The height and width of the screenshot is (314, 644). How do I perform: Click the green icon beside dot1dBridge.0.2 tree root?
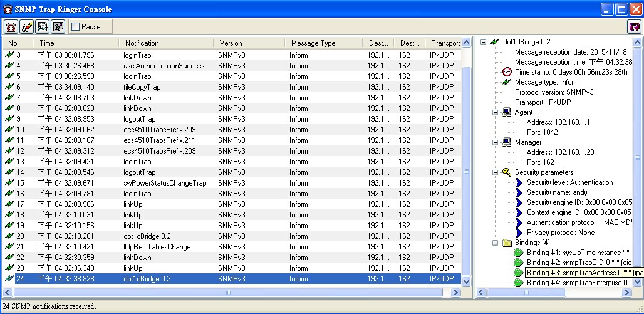click(x=496, y=42)
